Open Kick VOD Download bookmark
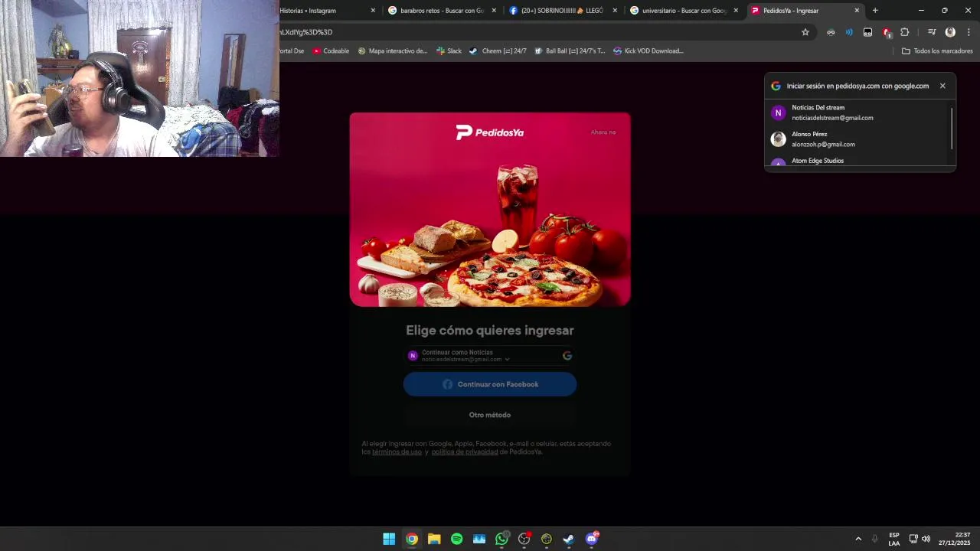This screenshot has height=551, width=980. tap(648, 51)
